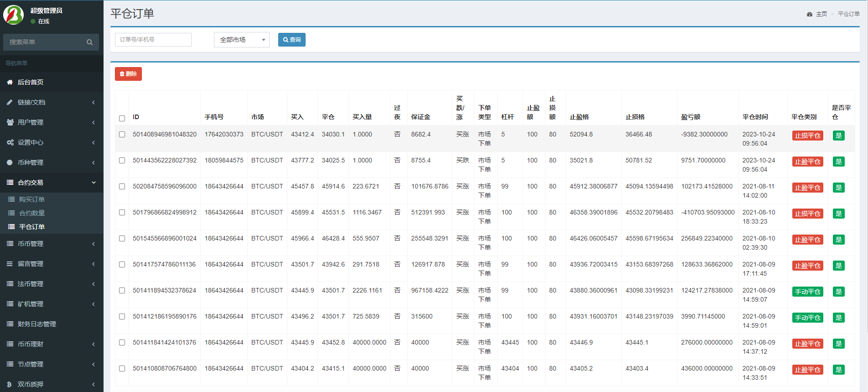
Task: Toggle the select-all checkbox in table header
Action: click(122, 118)
